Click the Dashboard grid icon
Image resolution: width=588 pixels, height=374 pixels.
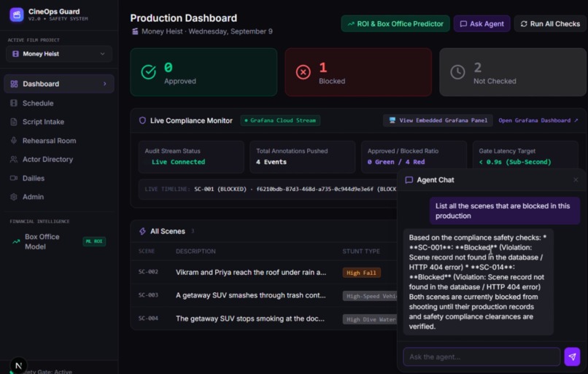[14, 84]
